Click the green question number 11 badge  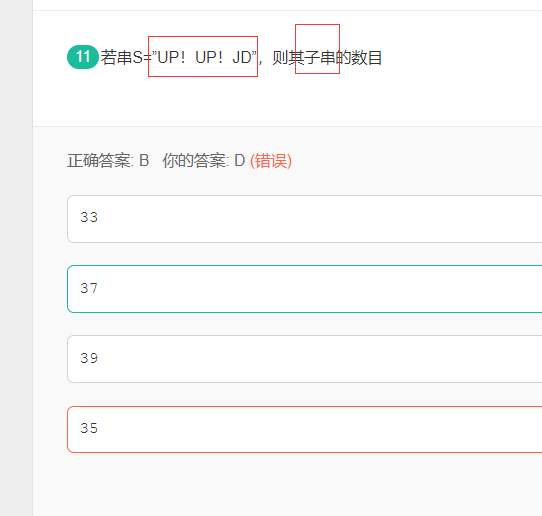coord(83,57)
